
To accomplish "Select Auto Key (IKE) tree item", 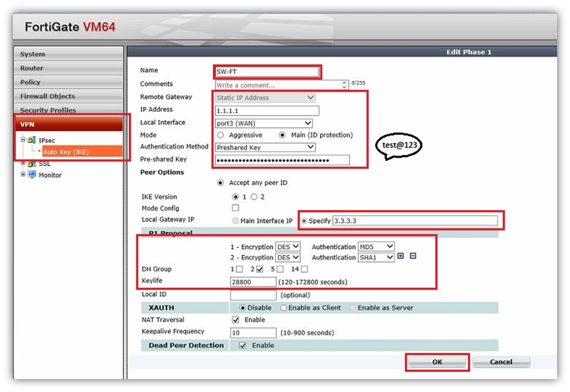I will point(82,152).
